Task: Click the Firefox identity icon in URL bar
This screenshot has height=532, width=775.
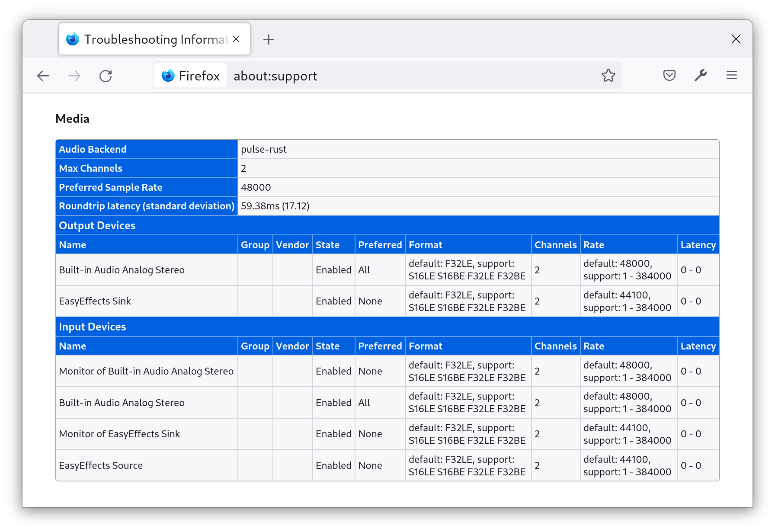Action: [x=191, y=76]
